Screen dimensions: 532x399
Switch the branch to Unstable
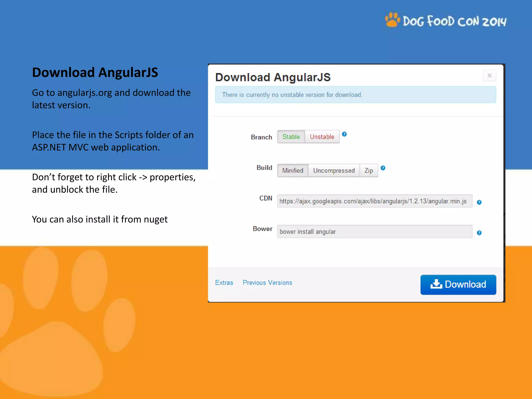(322, 137)
